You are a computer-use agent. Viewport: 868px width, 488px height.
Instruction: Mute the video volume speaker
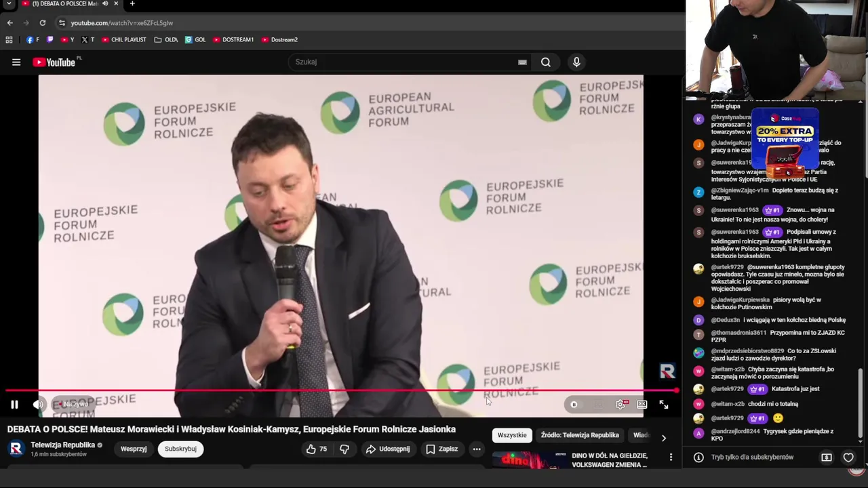[x=39, y=405]
